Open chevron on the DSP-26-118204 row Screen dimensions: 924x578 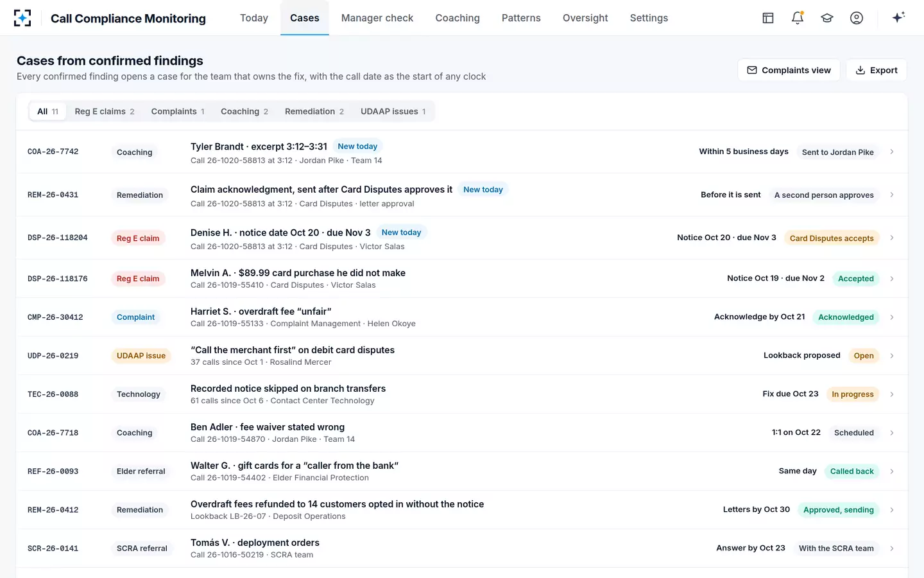(x=892, y=238)
